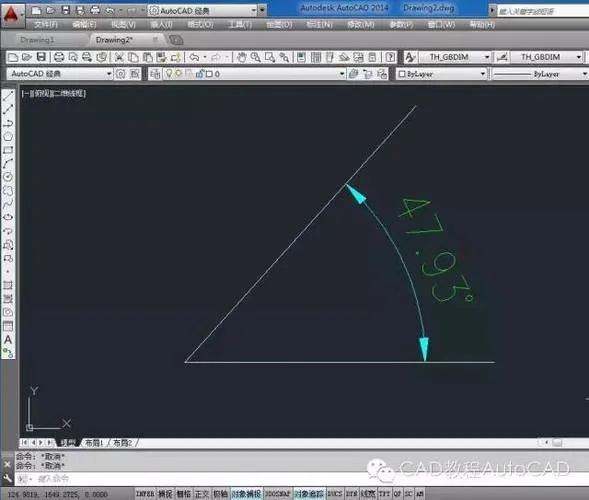Viewport: 589px width, 500px height.
Task: Open the 视图(V) menu
Action: pos(123,25)
